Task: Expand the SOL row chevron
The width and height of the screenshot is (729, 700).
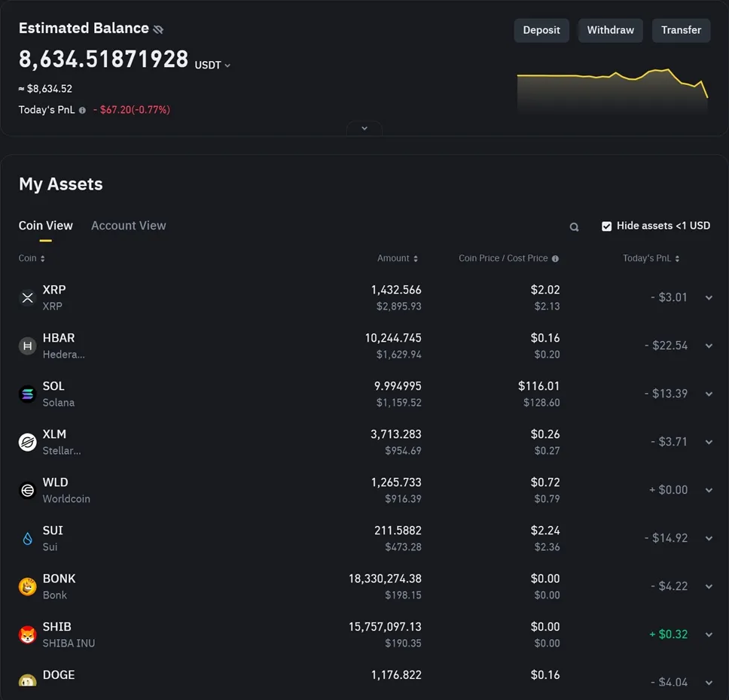Action: coord(709,394)
